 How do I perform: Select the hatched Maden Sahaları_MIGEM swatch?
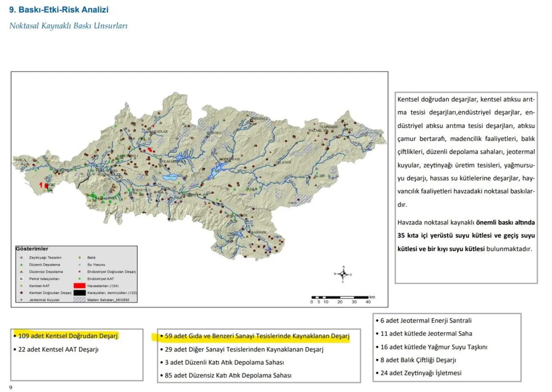click(x=79, y=299)
